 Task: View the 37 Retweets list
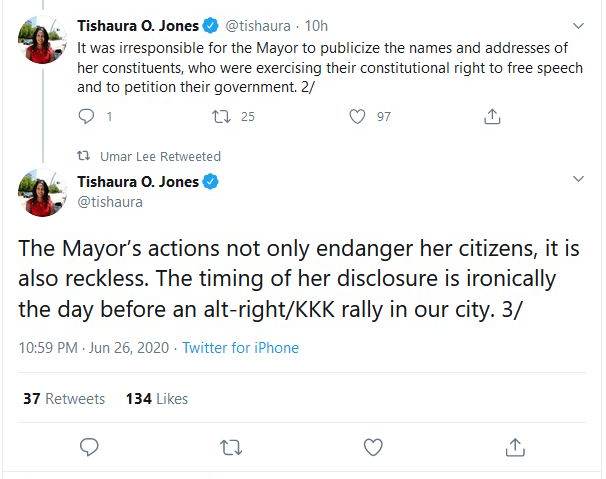click(63, 398)
